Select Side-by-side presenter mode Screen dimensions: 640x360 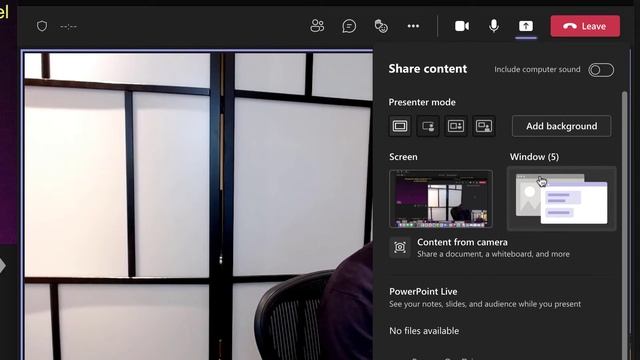pyautogui.click(x=456, y=126)
